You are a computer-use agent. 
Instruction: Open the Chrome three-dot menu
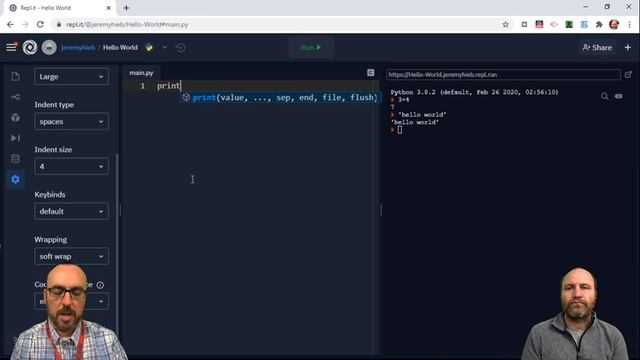pyautogui.click(x=629, y=24)
